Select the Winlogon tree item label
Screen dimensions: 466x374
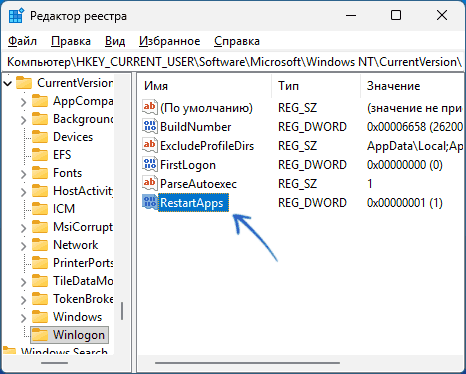click(79, 335)
